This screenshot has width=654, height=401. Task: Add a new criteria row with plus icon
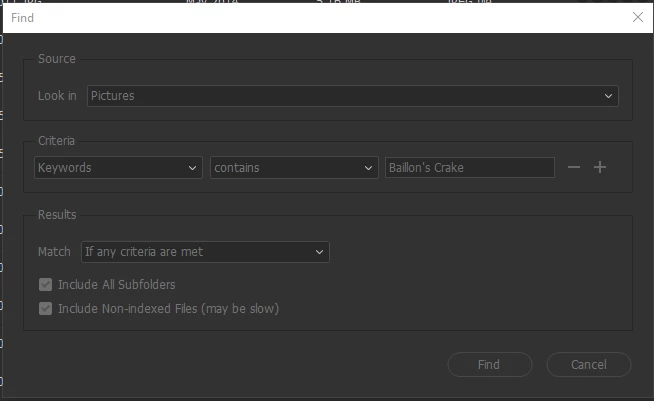(600, 167)
